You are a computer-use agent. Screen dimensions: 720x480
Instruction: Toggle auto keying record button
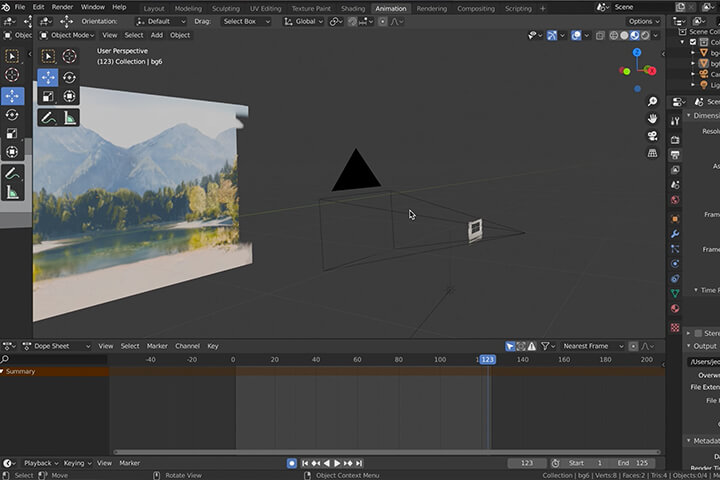[292, 463]
